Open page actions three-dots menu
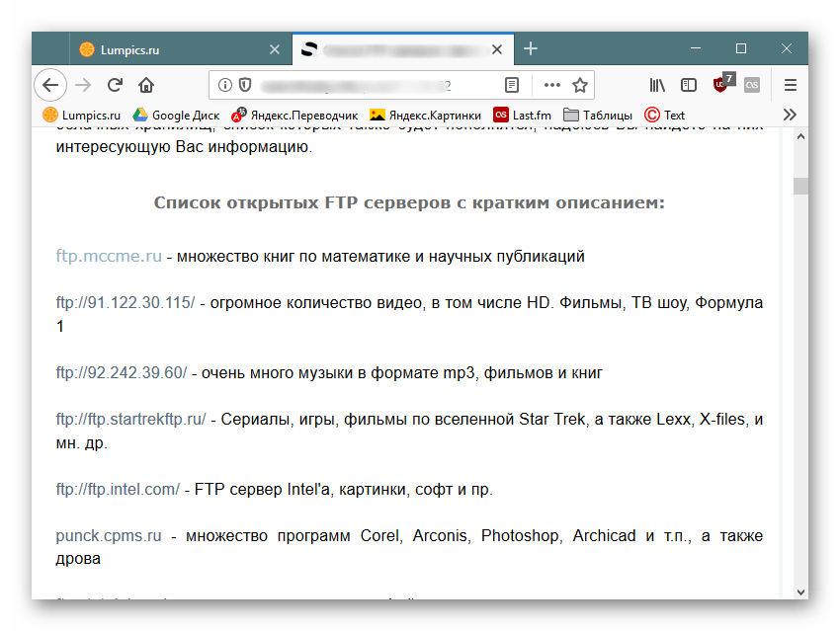The height and width of the screenshot is (631, 840). pyautogui.click(x=552, y=85)
